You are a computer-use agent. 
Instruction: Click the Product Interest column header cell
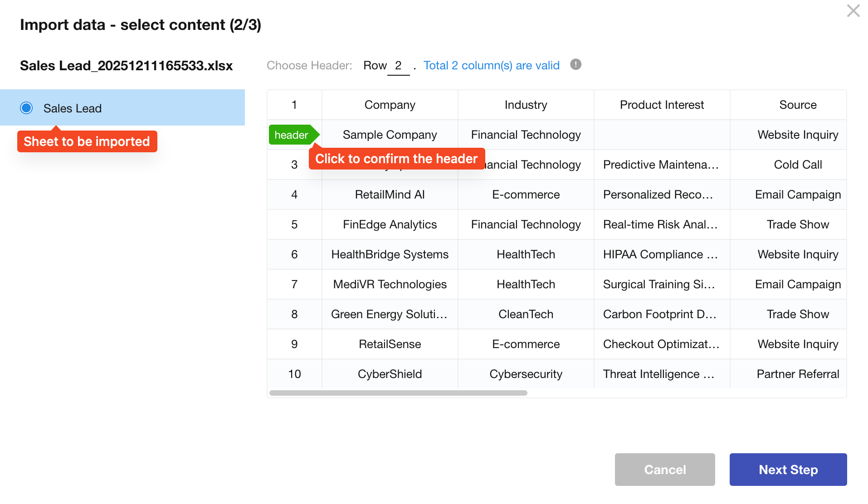[662, 105]
